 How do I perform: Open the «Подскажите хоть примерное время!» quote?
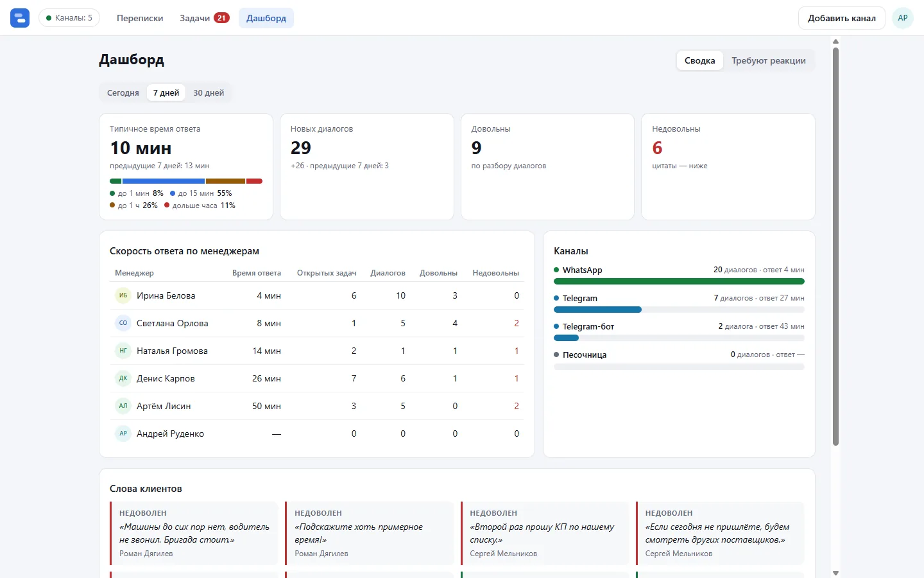370,533
